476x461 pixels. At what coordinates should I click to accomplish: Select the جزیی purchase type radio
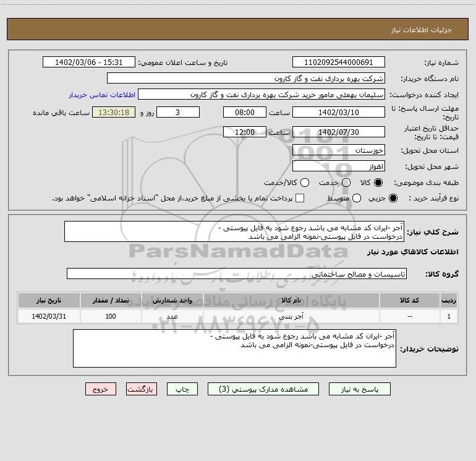pyautogui.click(x=393, y=198)
